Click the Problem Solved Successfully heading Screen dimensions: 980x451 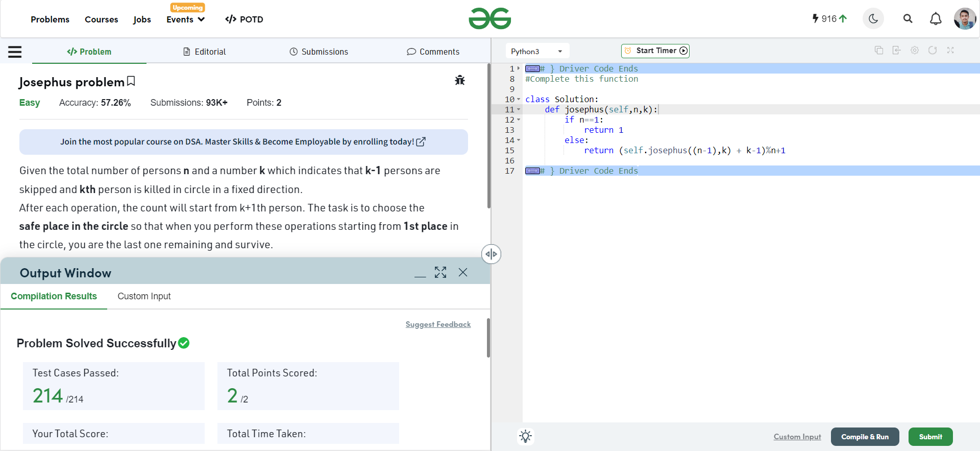[x=96, y=343]
